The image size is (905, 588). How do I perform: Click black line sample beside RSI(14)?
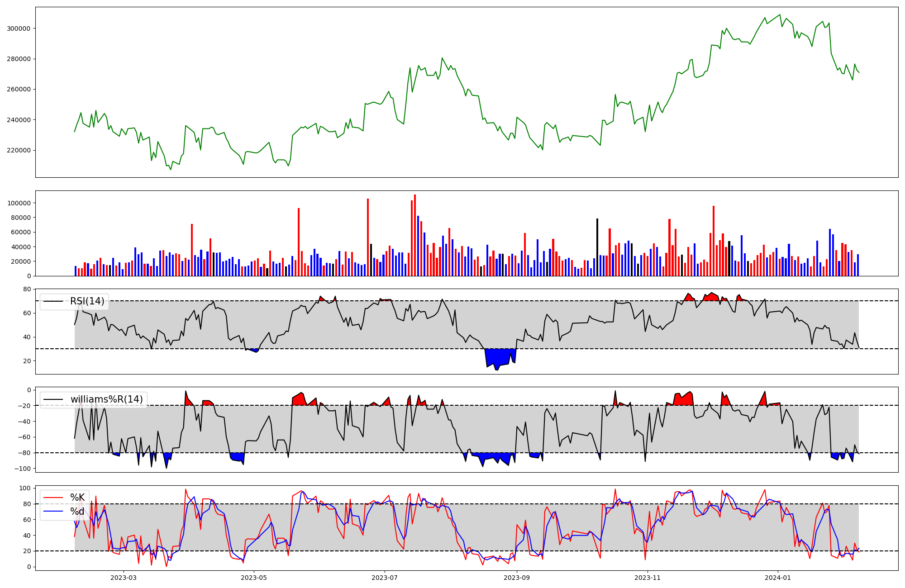[53, 301]
